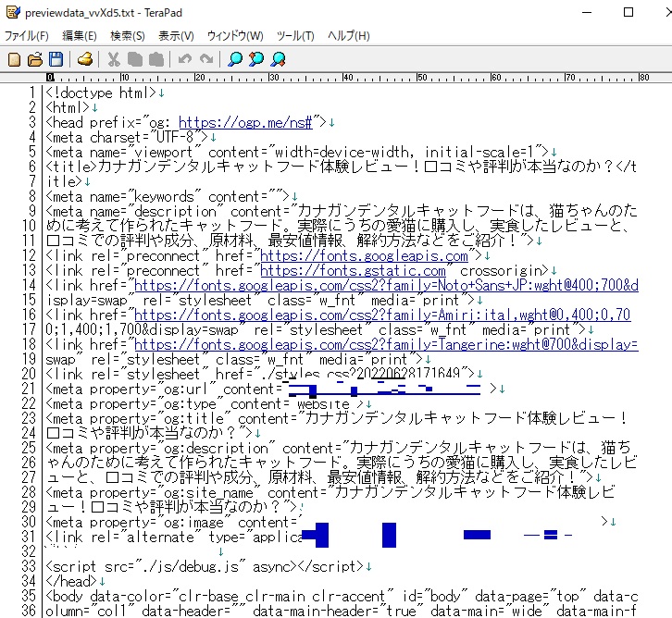Click the Paste toolbar icon
The height and width of the screenshot is (618, 672).
pyautogui.click(x=156, y=59)
